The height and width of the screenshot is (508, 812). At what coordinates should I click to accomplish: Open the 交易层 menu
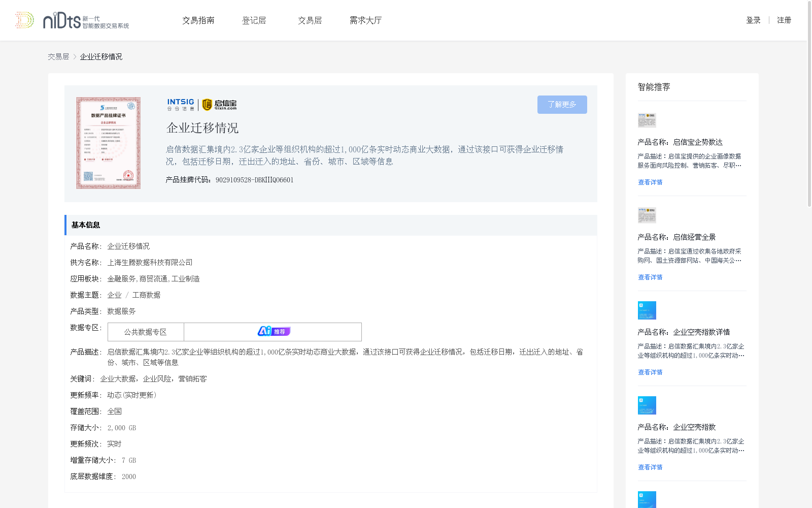coord(310,20)
